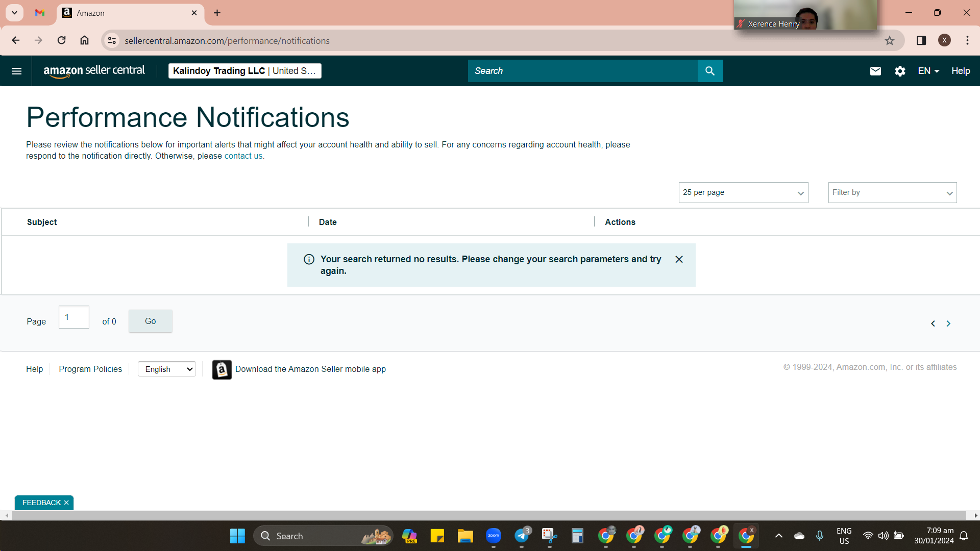Open the Seller Central hamburger menu
980x551 pixels.
click(x=16, y=71)
